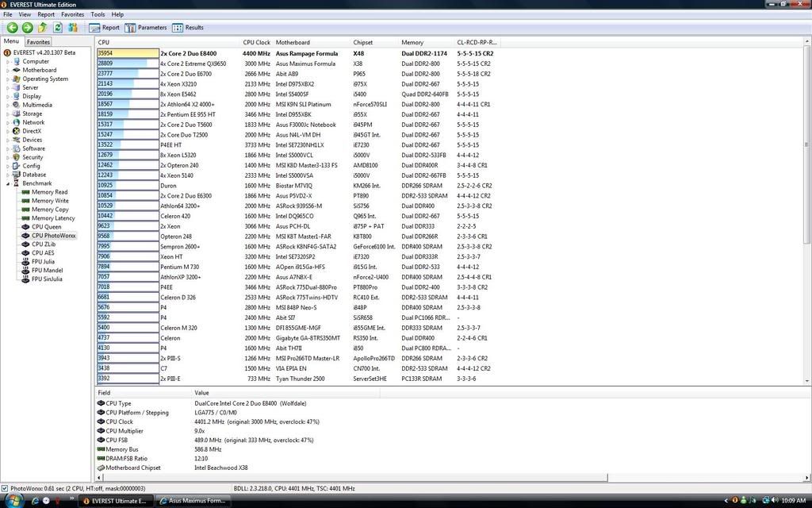Click the two-people icon in the toolbar
The width and height of the screenshot is (812, 508).
[x=72, y=28]
